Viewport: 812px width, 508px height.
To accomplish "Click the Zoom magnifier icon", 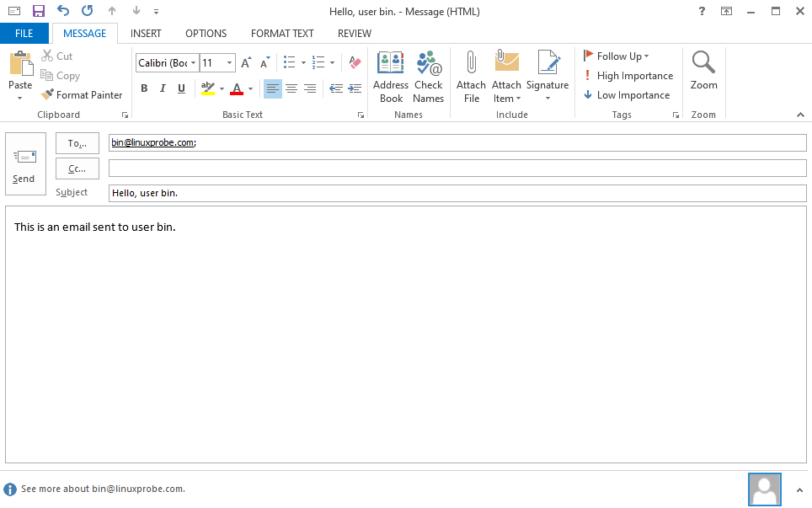I will click(x=703, y=71).
